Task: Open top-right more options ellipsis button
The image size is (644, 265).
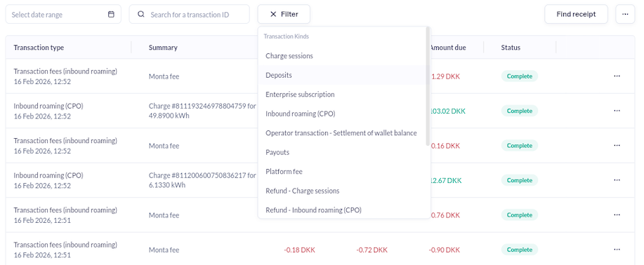Action: coord(625,14)
